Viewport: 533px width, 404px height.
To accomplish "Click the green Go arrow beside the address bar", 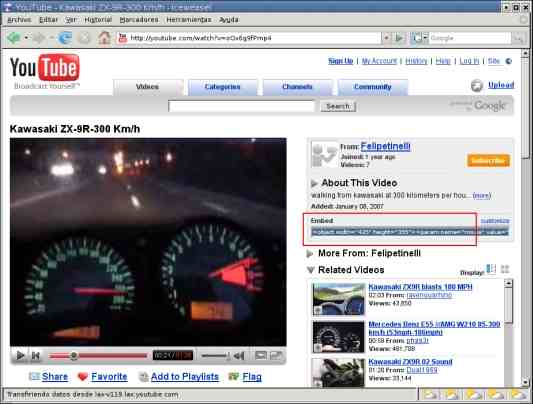I will click(399, 38).
